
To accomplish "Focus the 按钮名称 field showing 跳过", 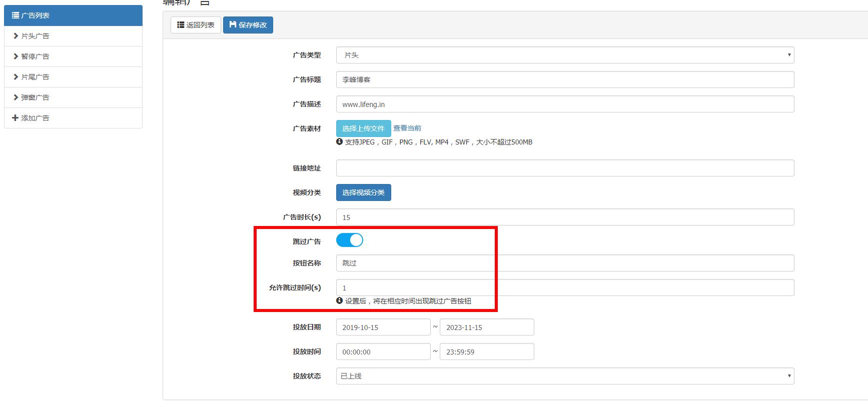I will click(565, 263).
